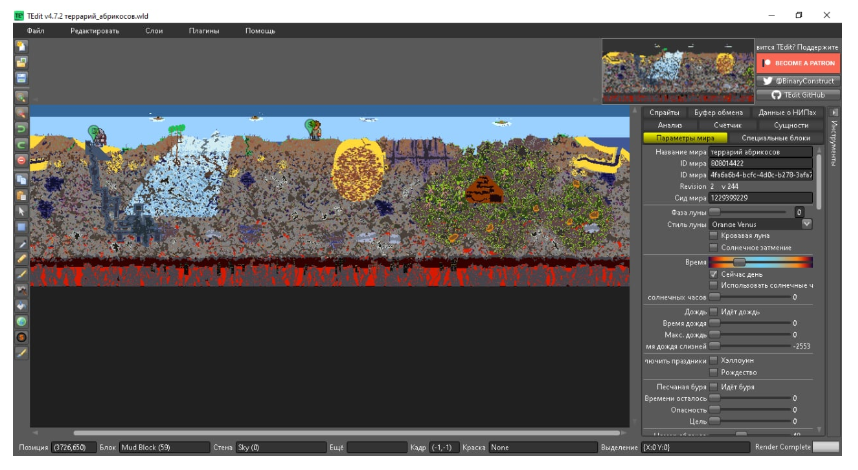Select the Pencil tool
The width and height of the screenshot is (858, 470).
(21, 258)
